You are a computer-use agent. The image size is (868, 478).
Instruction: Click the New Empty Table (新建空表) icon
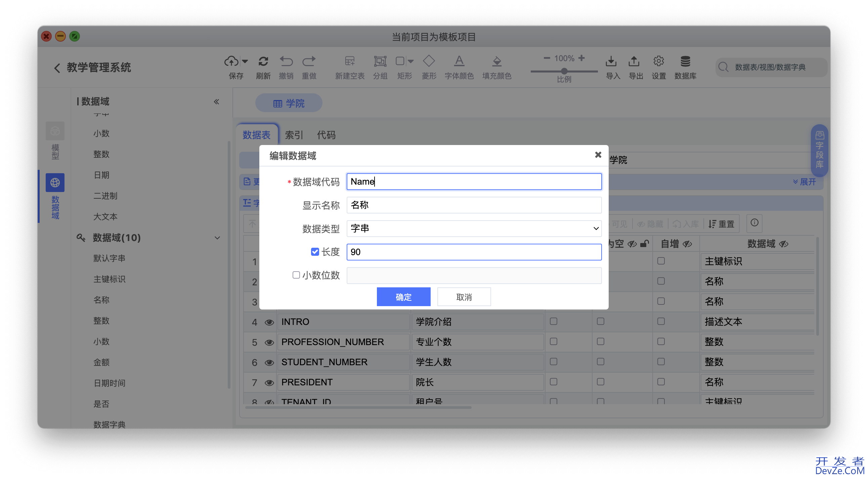(x=350, y=61)
